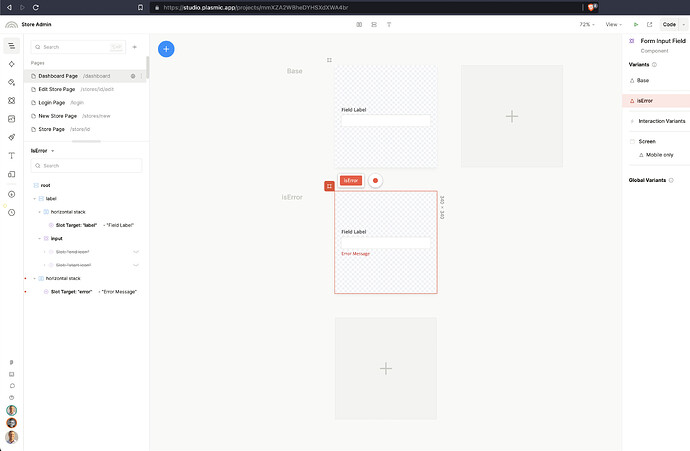Click the add page plus icon
Screen dimensions: 690x451
coord(134,46)
